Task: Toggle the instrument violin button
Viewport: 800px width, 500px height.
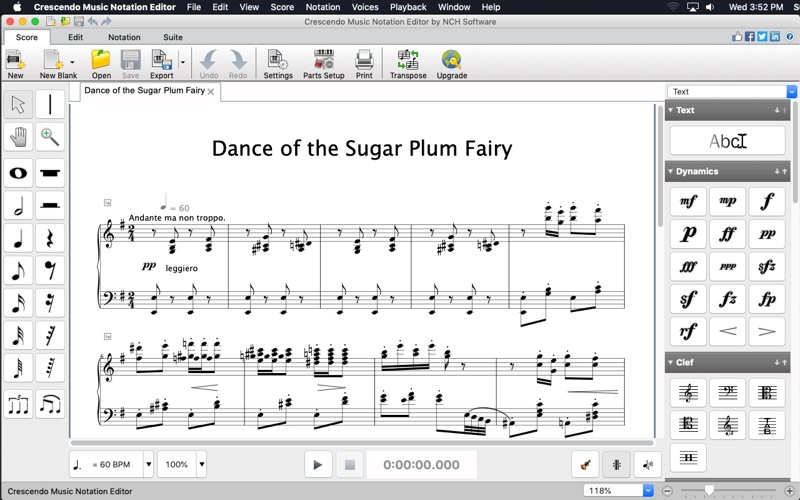Action: (x=586, y=465)
